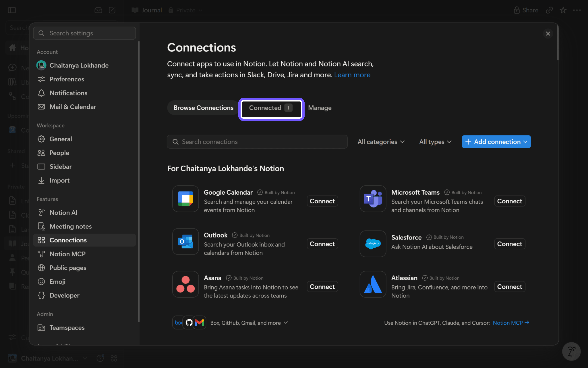Viewport: 588px width, 368px height.
Task: Toggle the sidebar panel icon
Action: tap(12, 10)
